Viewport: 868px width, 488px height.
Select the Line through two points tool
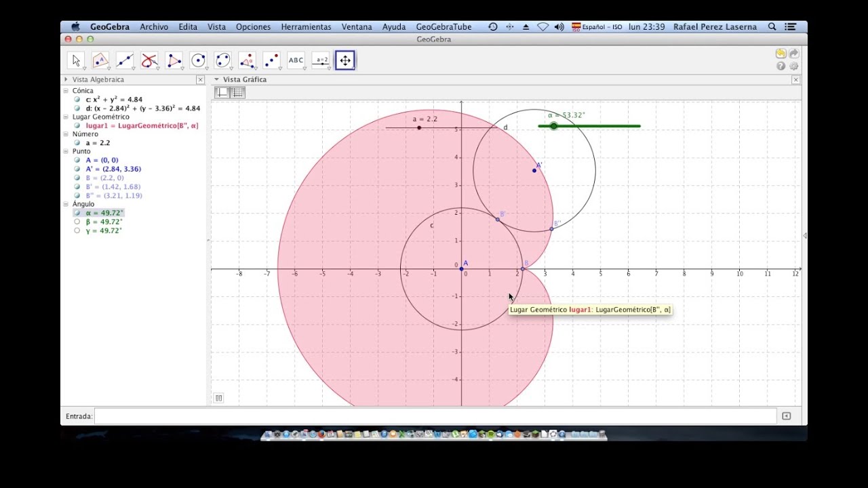pyautogui.click(x=125, y=60)
